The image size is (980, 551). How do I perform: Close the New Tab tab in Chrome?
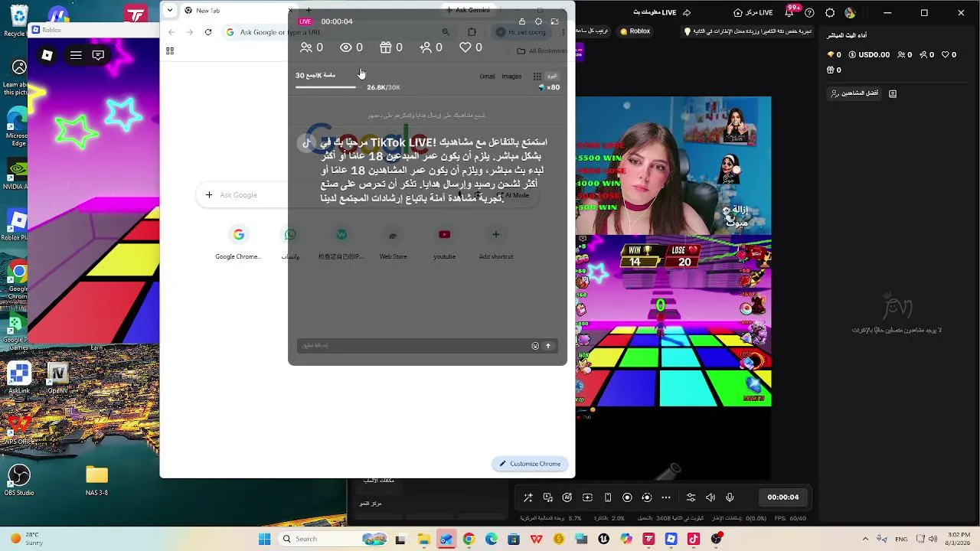tap(289, 11)
